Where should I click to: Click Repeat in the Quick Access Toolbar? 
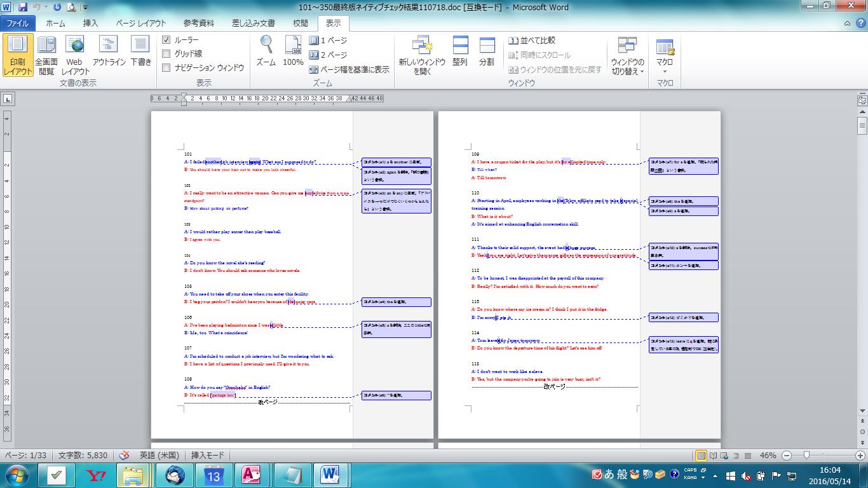point(57,8)
